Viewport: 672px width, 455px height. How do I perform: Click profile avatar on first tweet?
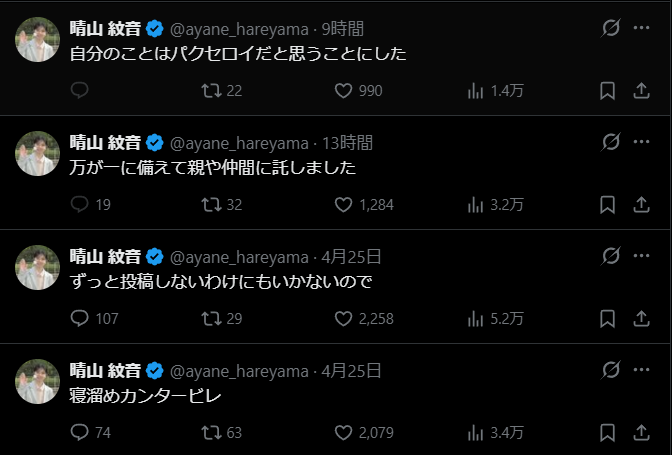[x=38, y=38]
